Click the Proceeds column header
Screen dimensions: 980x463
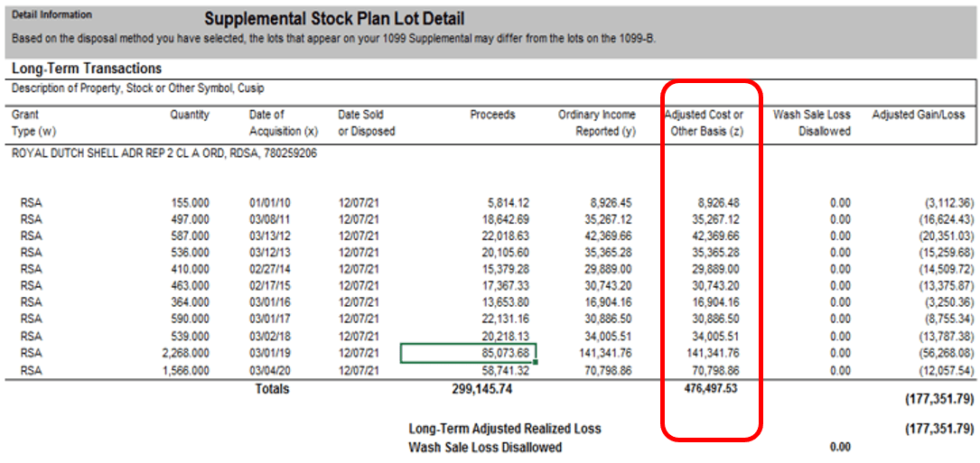(492, 116)
